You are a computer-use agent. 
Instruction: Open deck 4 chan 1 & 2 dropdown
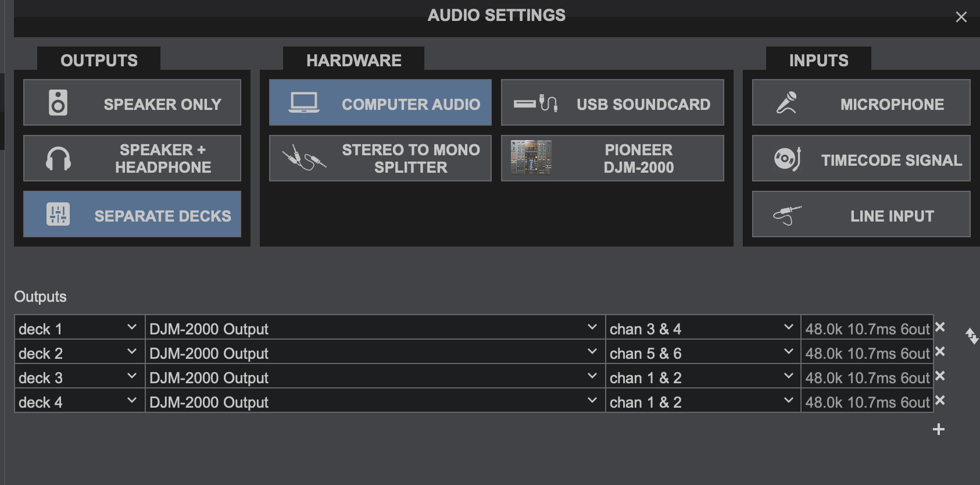tap(703, 401)
